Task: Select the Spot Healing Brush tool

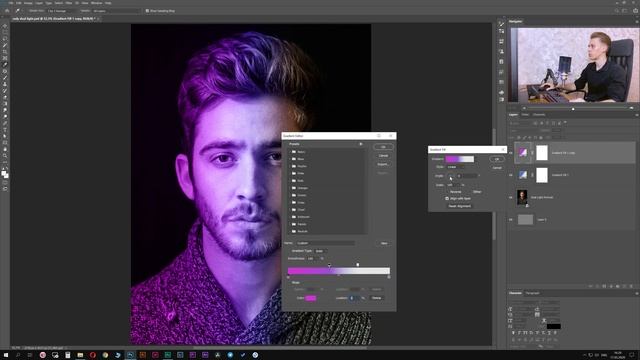Action: (5, 71)
